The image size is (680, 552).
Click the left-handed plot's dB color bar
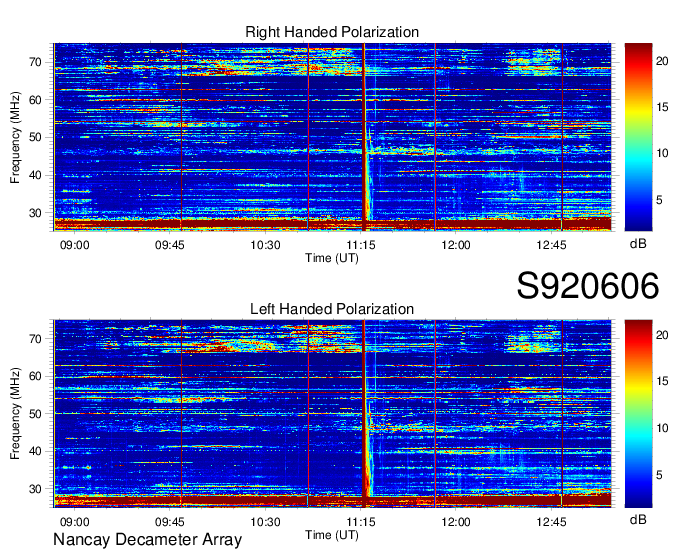638,414
